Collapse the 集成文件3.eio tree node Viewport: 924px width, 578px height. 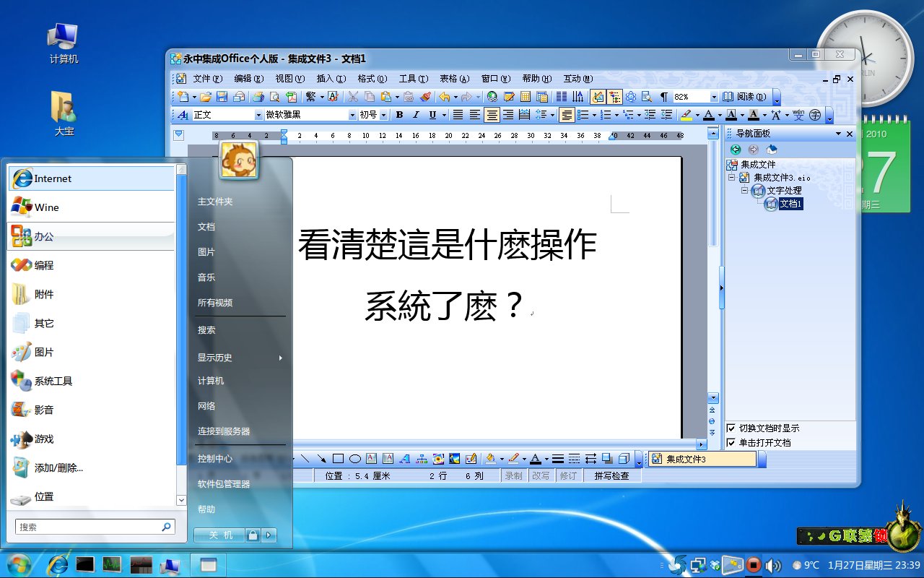pyautogui.click(x=731, y=177)
